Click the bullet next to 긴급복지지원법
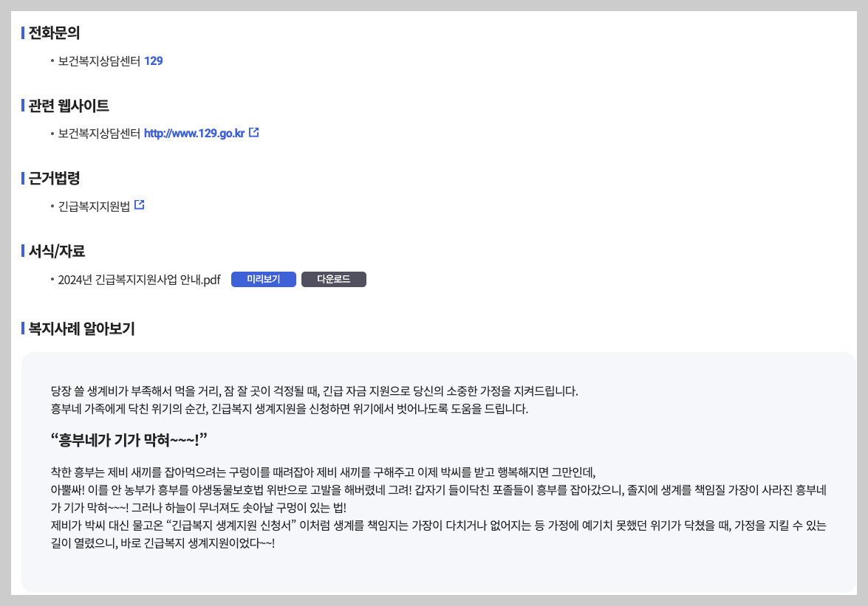The width and height of the screenshot is (868, 606). click(50, 204)
